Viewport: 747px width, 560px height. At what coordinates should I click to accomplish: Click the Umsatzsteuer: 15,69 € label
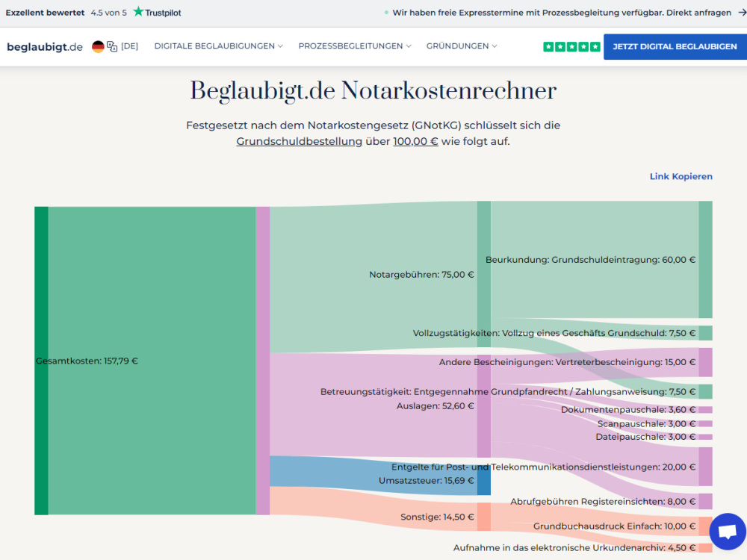coord(427,480)
